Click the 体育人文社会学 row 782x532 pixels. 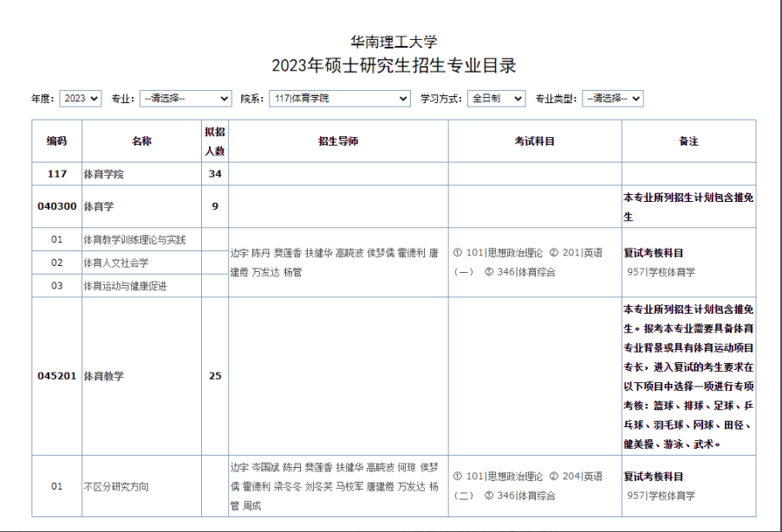141,263
